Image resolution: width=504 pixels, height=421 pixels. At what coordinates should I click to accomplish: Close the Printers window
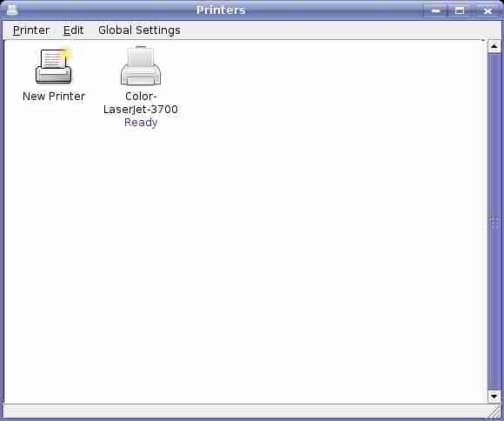487,10
